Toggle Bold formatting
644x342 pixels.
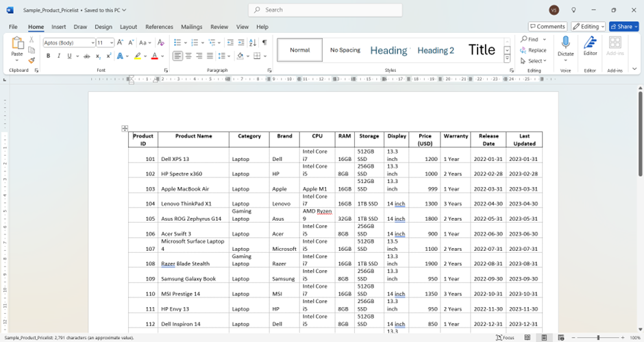(x=48, y=56)
